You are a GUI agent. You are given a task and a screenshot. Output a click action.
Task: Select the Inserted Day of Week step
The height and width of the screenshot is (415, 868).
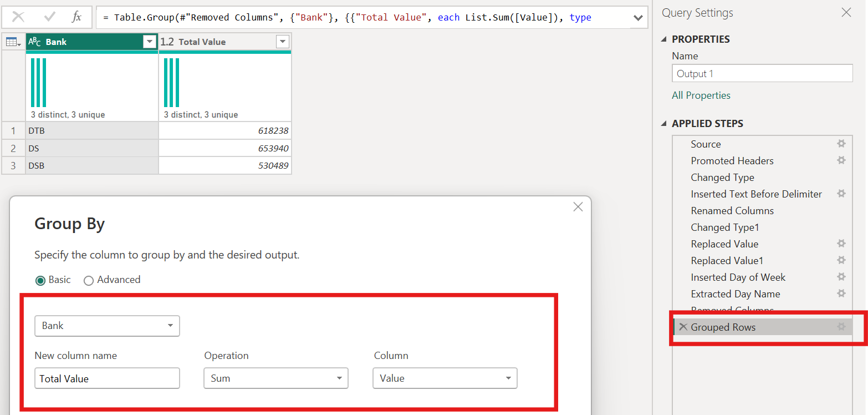[738, 277]
